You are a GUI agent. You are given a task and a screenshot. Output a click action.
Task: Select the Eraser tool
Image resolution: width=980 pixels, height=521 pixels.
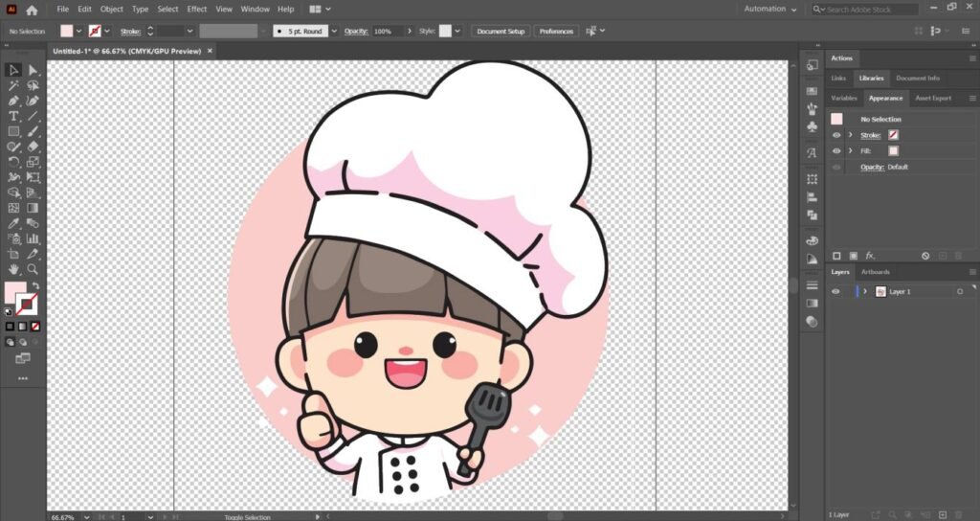(x=33, y=147)
